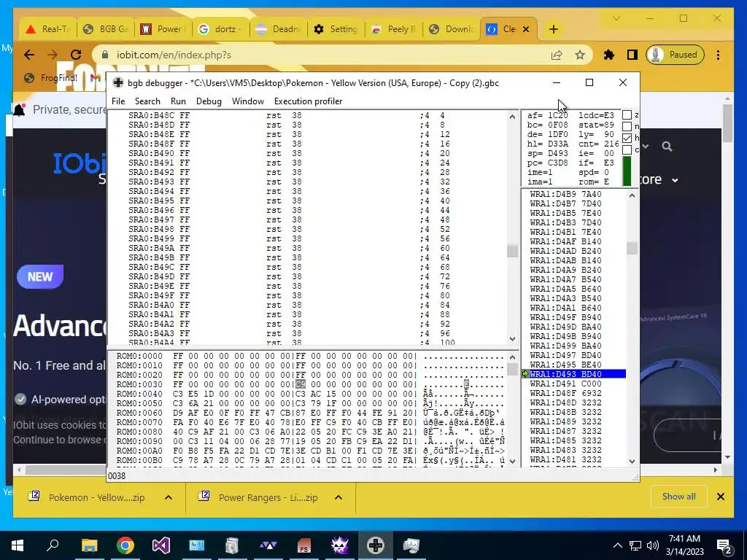
Task: Select the highlighted stack row WRA1:D493 BD40
Action: [573, 374]
